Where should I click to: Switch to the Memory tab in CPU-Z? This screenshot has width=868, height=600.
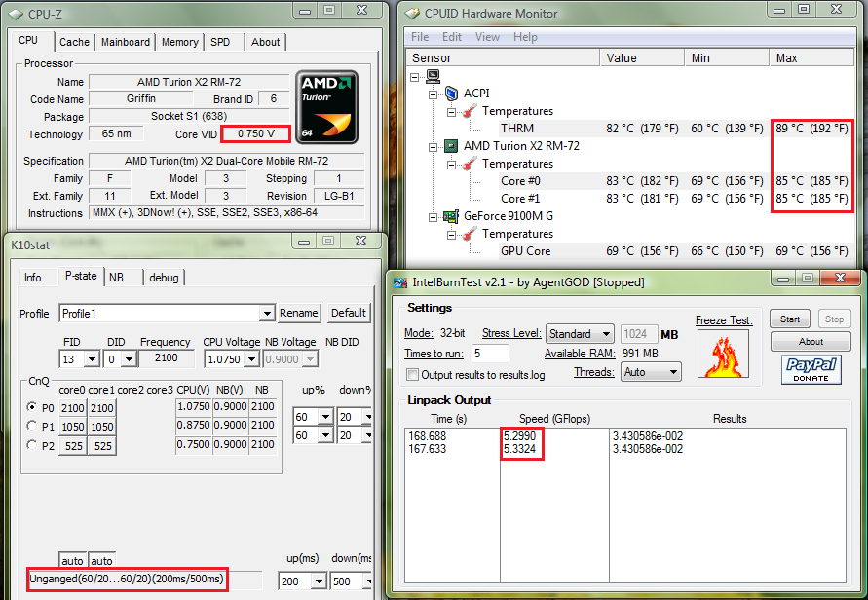tap(180, 42)
